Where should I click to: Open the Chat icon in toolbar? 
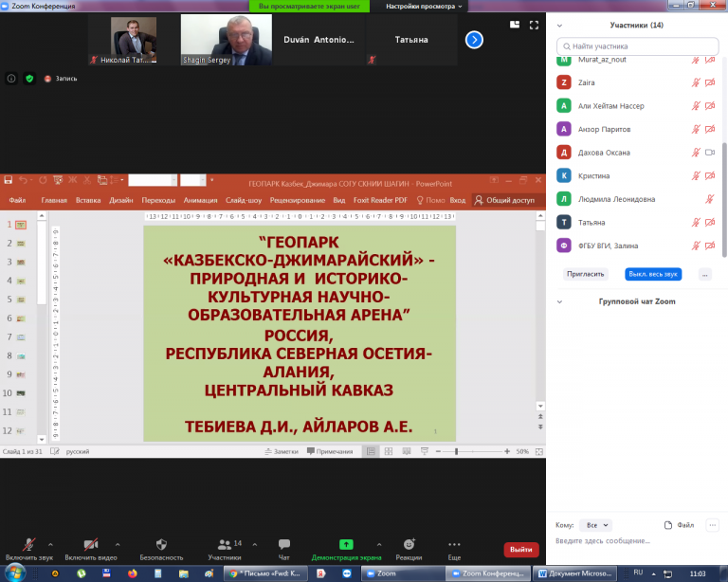click(283, 544)
